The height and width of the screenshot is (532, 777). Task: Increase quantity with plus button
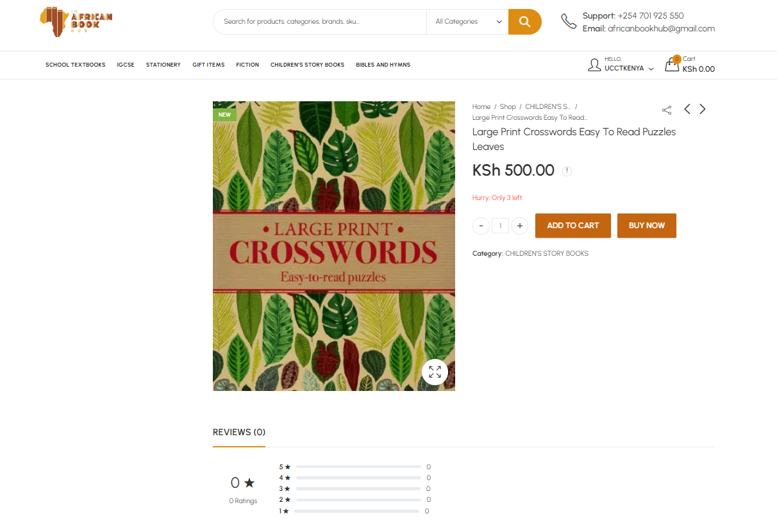tap(519, 226)
